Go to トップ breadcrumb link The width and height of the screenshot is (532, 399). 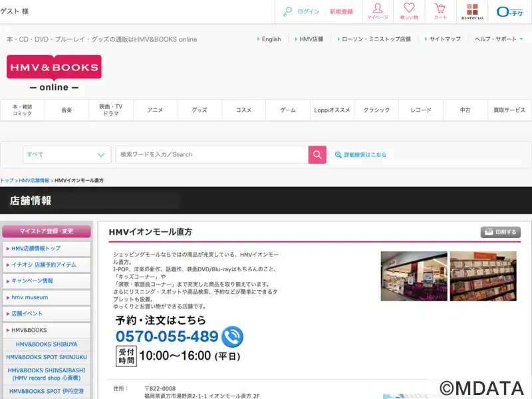coord(7,180)
